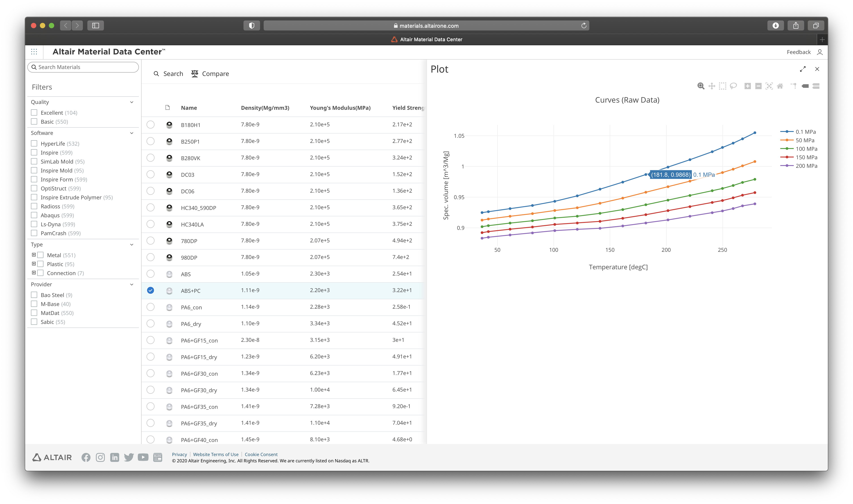Enable the Basic quality filter
The height and width of the screenshot is (504, 853).
tap(34, 121)
